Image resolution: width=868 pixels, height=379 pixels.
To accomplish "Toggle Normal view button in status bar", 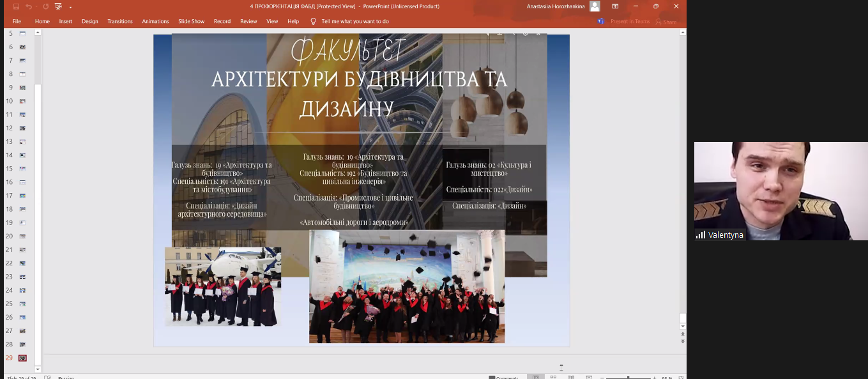I will click(536, 377).
